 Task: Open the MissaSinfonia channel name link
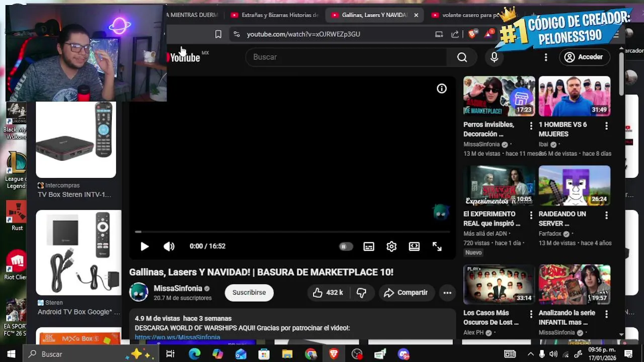click(x=178, y=289)
